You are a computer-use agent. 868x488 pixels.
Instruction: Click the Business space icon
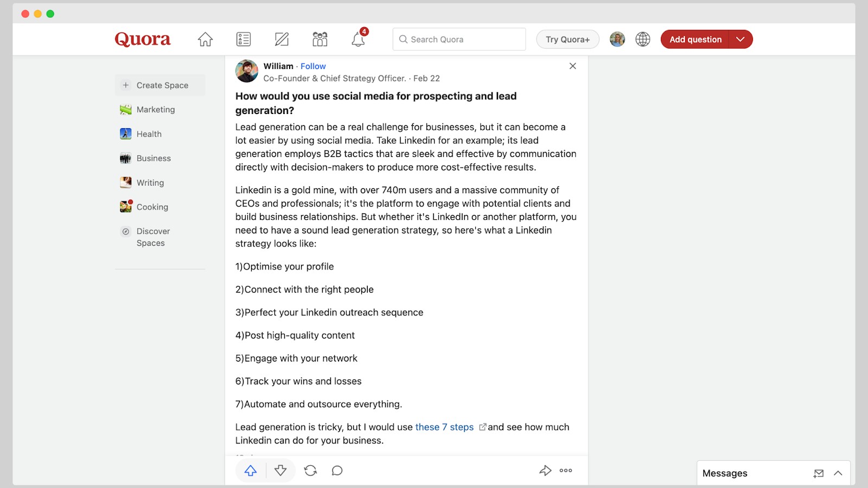pyautogui.click(x=126, y=159)
